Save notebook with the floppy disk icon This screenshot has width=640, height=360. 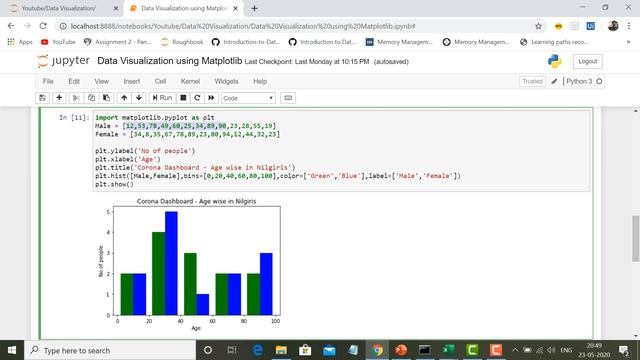point(42,98)
